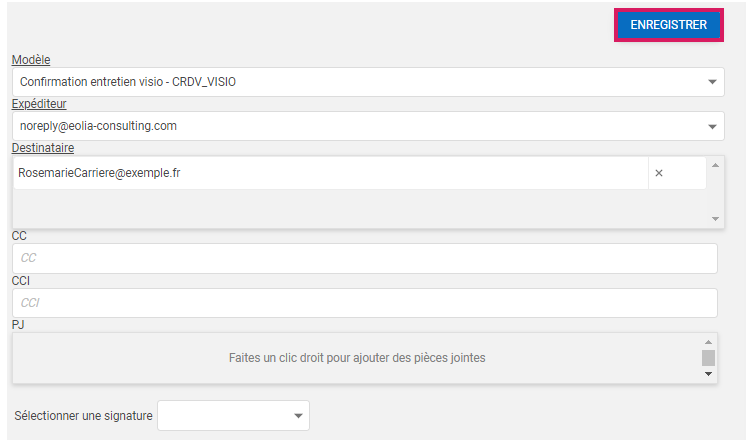Open the Modèle dropdown arrow
The width and height of the screenshot is (746, 440).
click(x=713, y=82)
